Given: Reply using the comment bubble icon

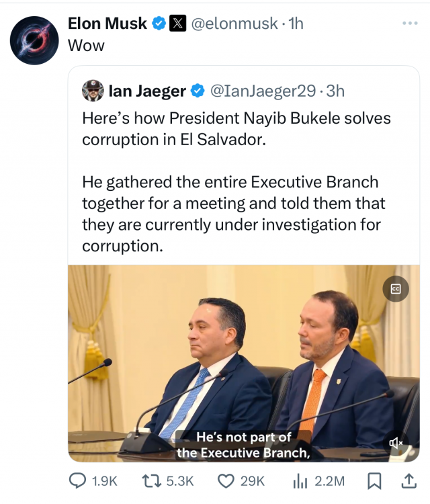Looking at the screenshot, I should 79,480.
